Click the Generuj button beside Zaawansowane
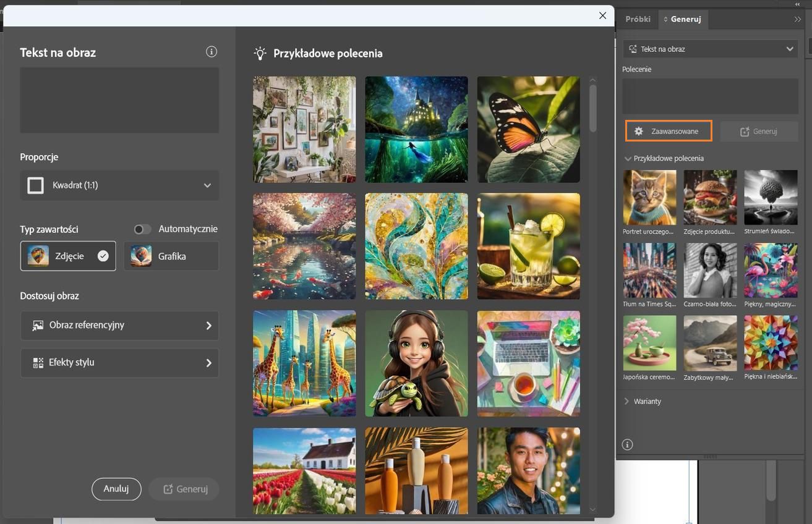Image resolution: width=812 pixels, height=524 pixels. (x=759, y=131)
